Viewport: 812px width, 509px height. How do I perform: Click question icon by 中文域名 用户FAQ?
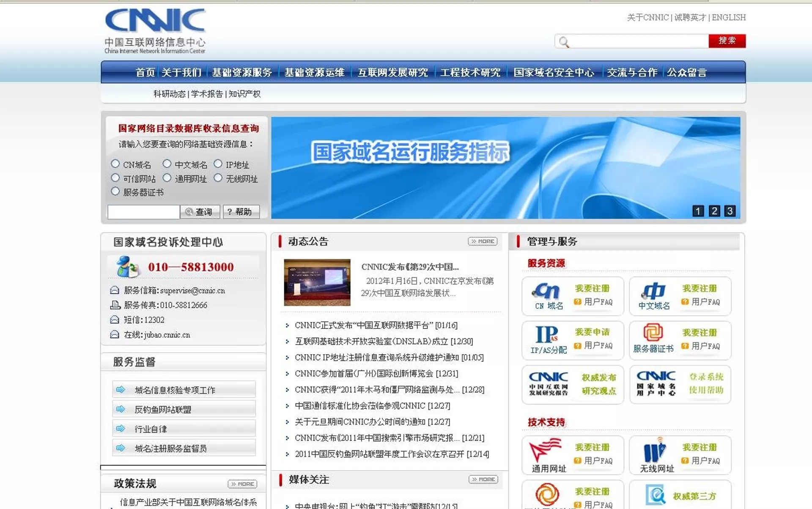click(685, 301)
